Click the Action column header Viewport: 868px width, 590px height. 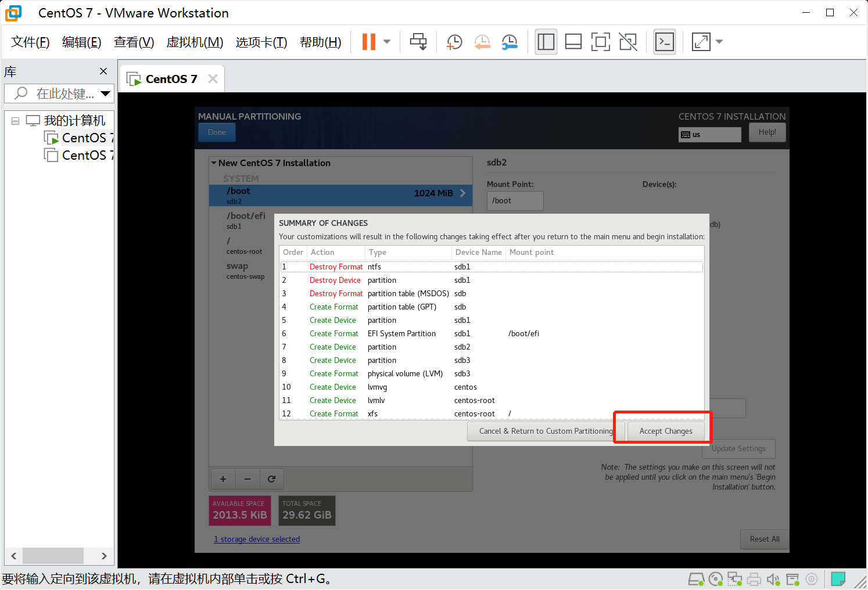(336, 253)
